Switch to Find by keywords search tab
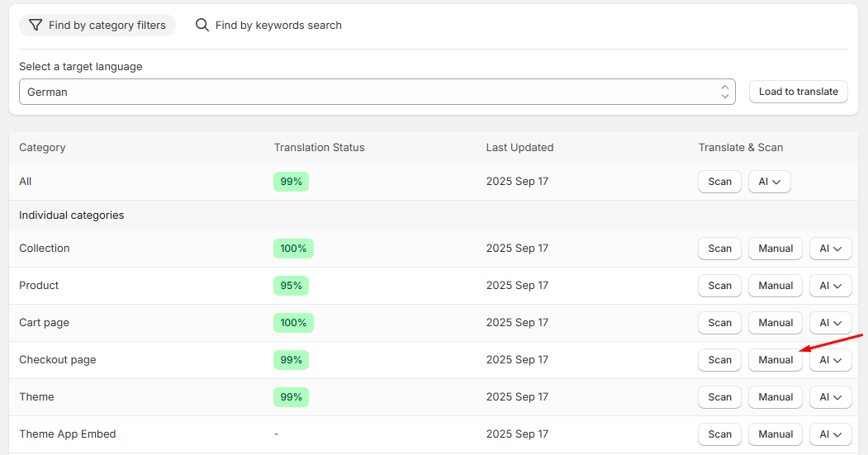 pos(268,25)
